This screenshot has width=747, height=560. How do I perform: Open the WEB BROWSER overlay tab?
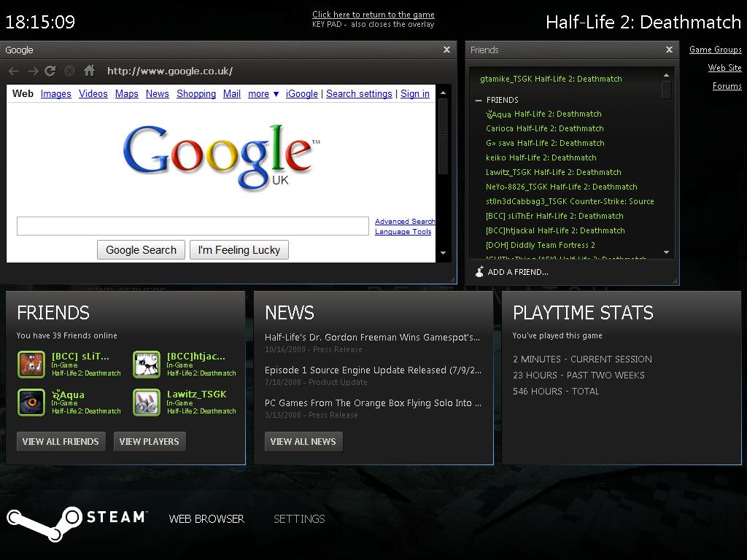(x=206, y=519)
